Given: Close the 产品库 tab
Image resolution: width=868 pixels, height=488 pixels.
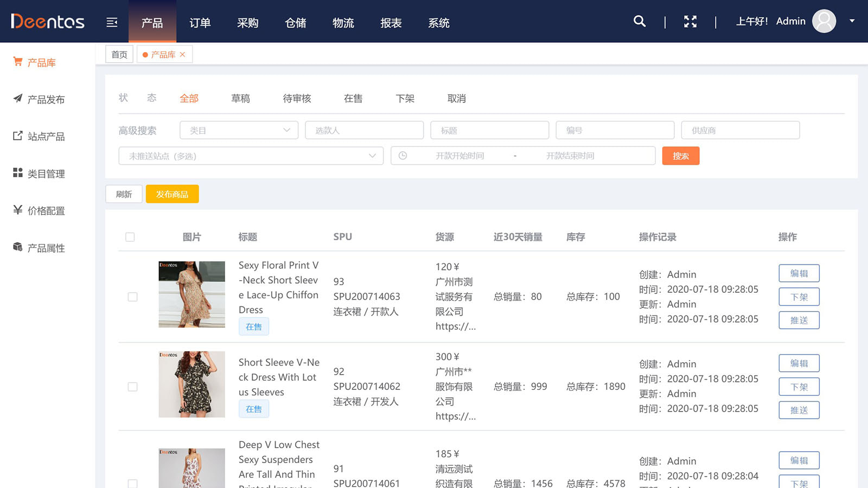Looking at the screenshot, I should (x=183, y=54).
